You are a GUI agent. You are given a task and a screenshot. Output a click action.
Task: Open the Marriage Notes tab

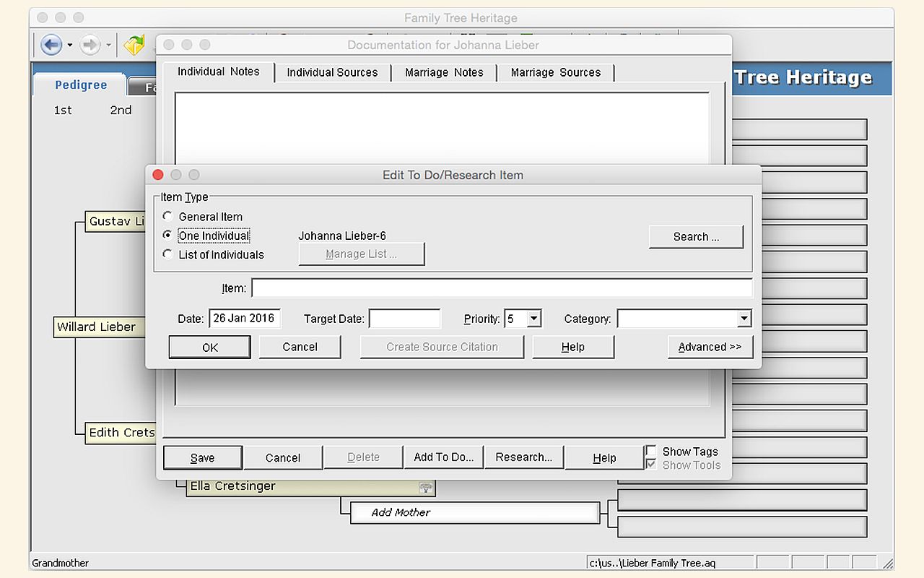point(444,72)
